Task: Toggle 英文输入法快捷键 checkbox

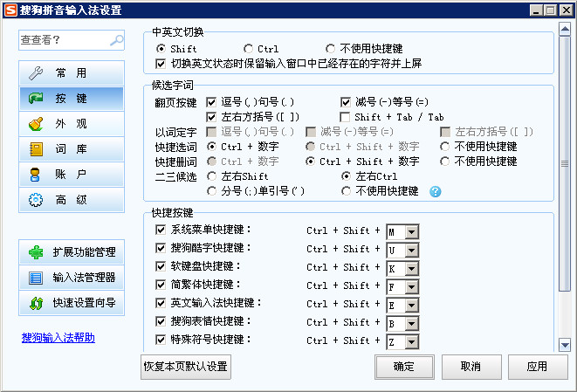Action: [x=161, y=303]
